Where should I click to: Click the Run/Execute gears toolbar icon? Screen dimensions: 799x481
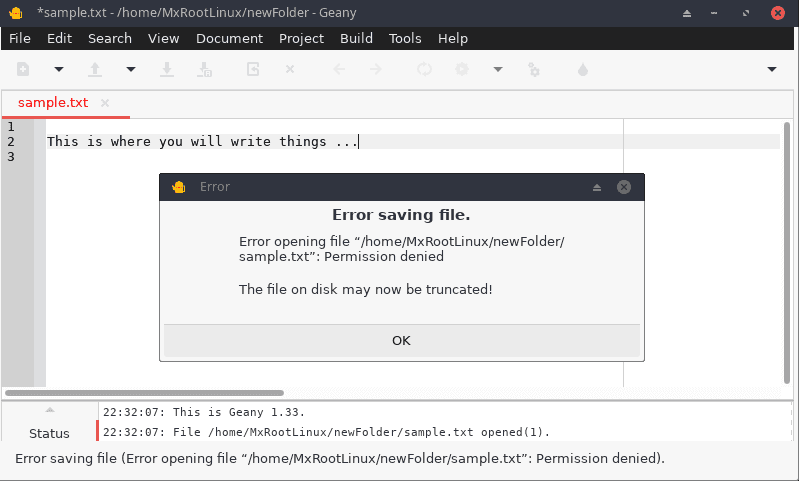coord(534,69)
